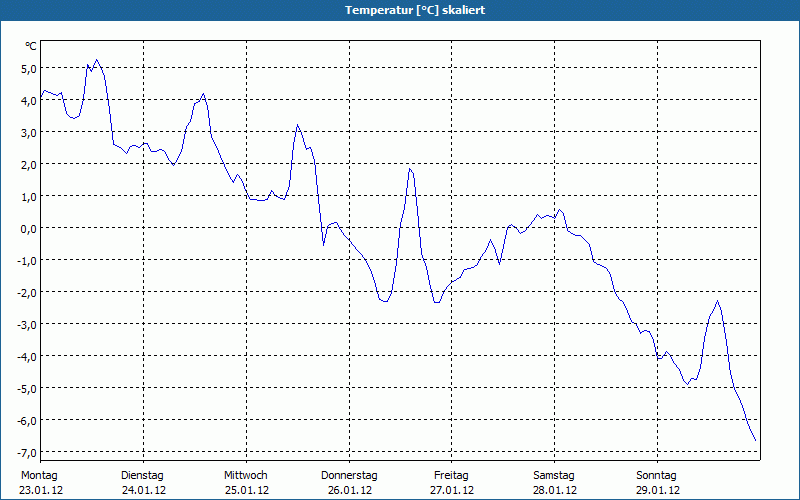
Task: Select the 1,0 axis label
Action: click(28, 196)
